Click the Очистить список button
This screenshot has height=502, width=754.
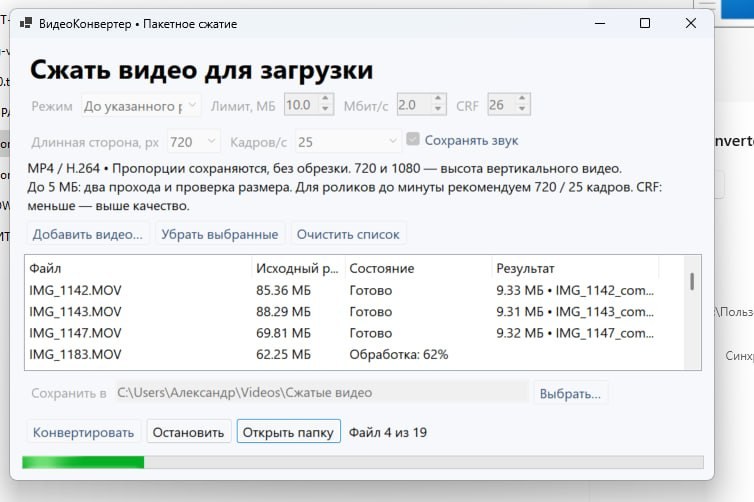(348, 234)
